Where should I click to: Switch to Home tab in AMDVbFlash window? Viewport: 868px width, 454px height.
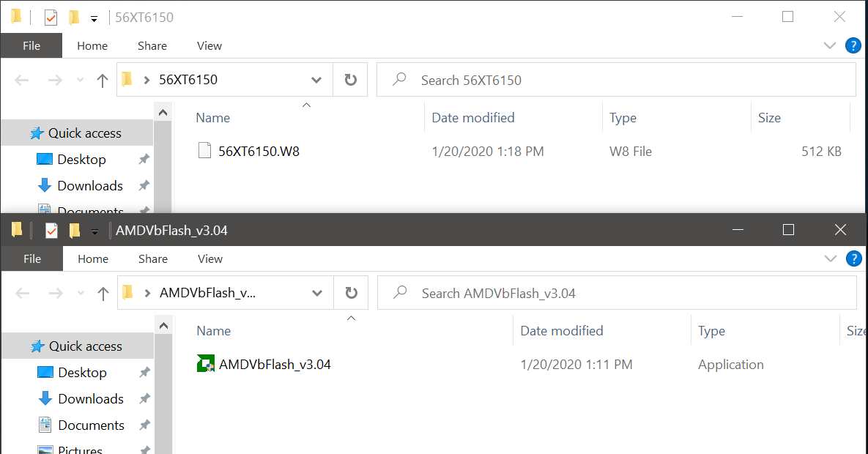coord(93,258)
